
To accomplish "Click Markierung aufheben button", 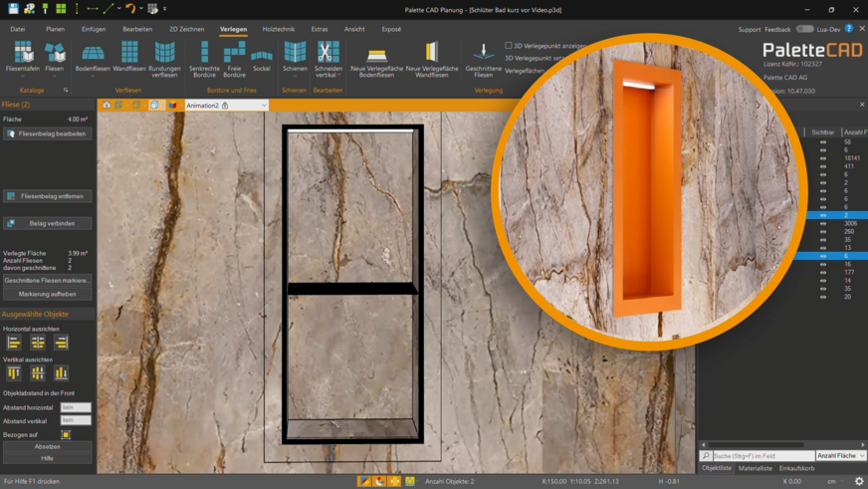I will [47, 294].
